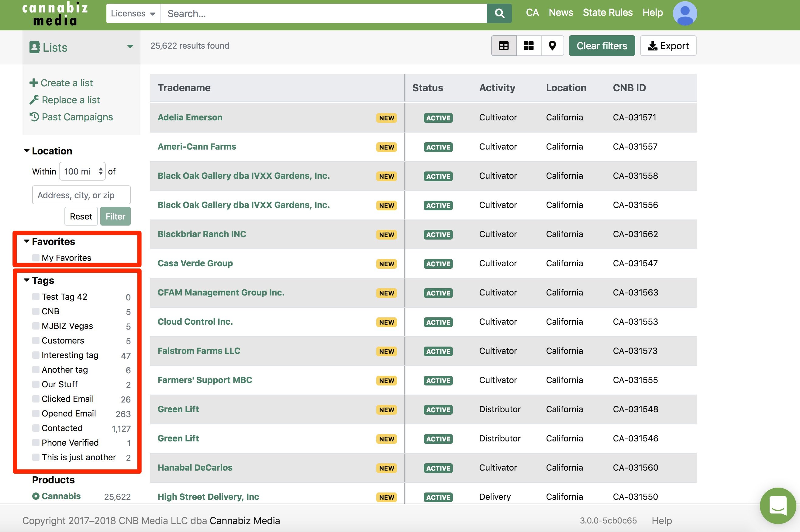This screenshot has height=532, width=800.
Task: Open the Adelia Emerson license
Action: click(x=190, y=117)
